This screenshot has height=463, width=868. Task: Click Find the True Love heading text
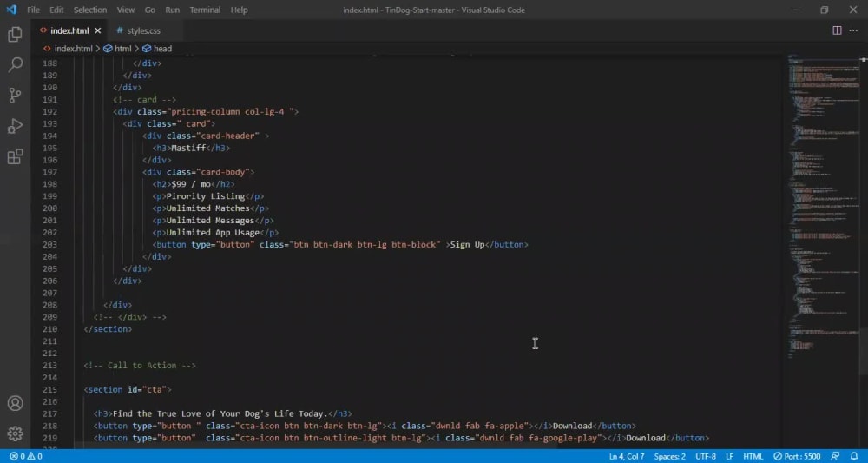pos(220,413)
